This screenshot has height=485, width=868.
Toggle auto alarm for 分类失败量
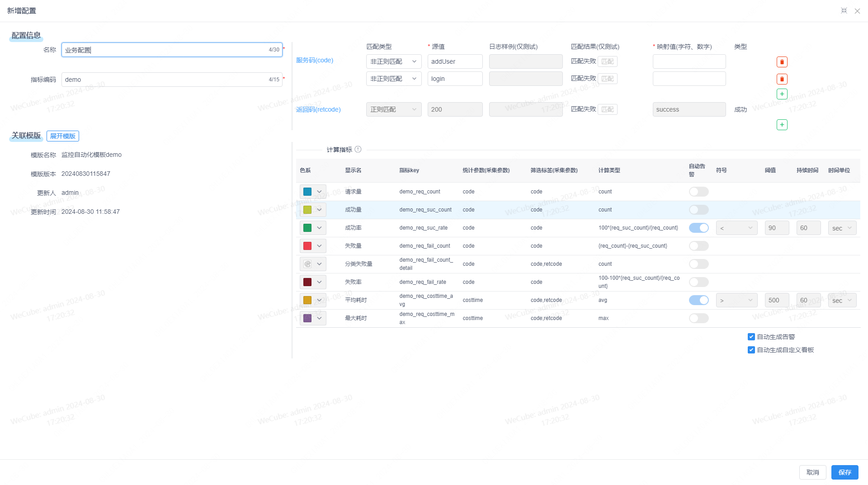[x=698, y=264]
